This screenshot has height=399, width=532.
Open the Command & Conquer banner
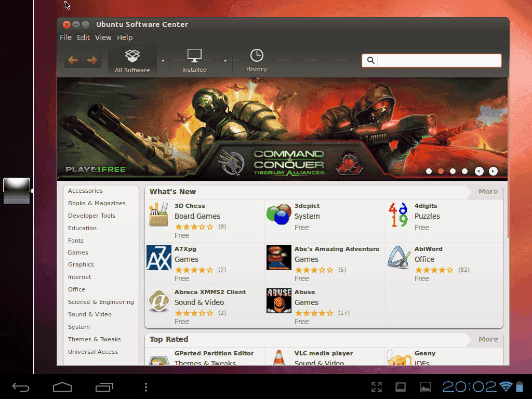282,129
